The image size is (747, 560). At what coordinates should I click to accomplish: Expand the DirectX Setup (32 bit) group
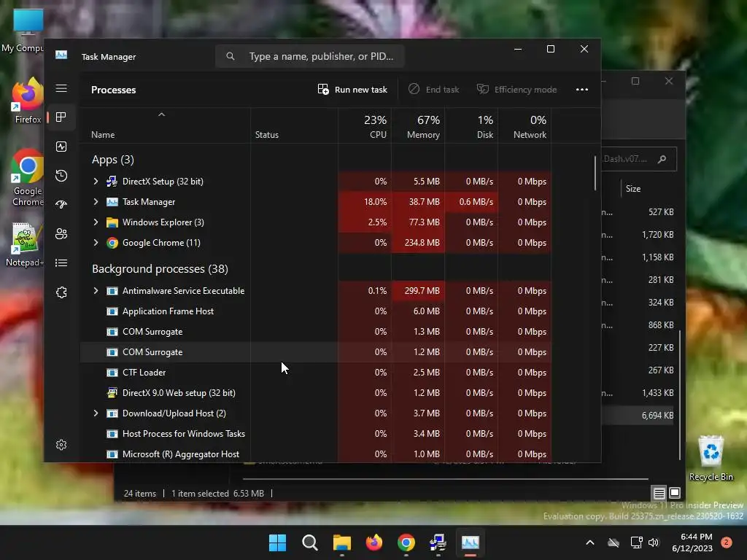[x=96, y=182]
